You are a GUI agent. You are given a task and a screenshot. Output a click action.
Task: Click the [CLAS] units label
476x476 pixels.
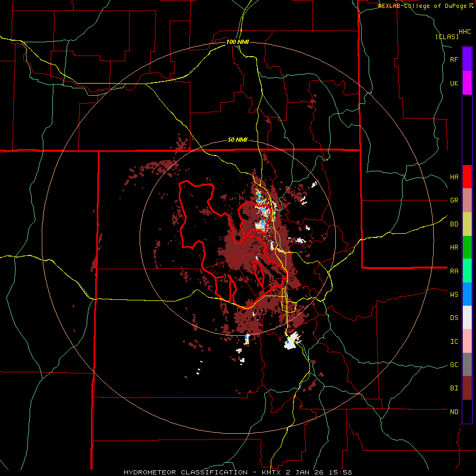pos(447,37)
